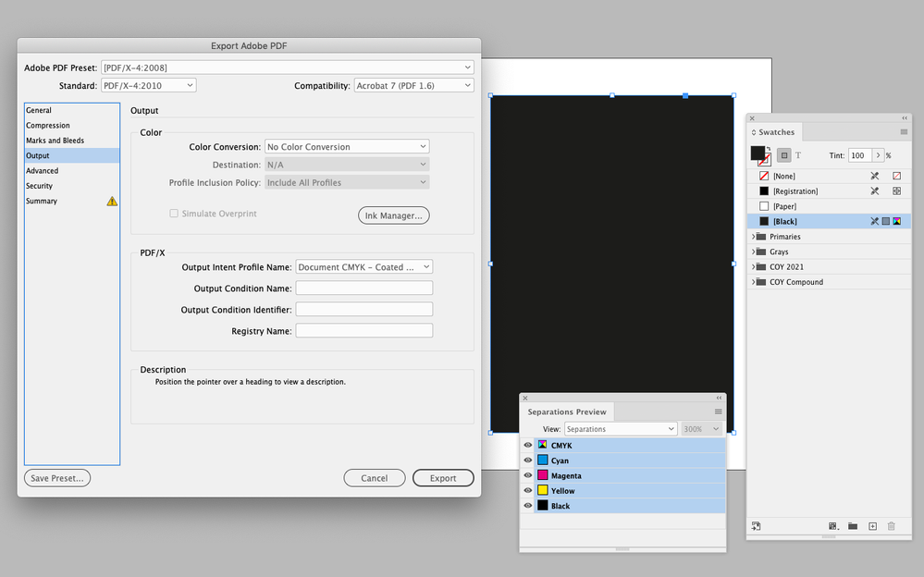Screen dimensions: 924x577
Task: Click the Cancel button
Action: coord(375,478)
